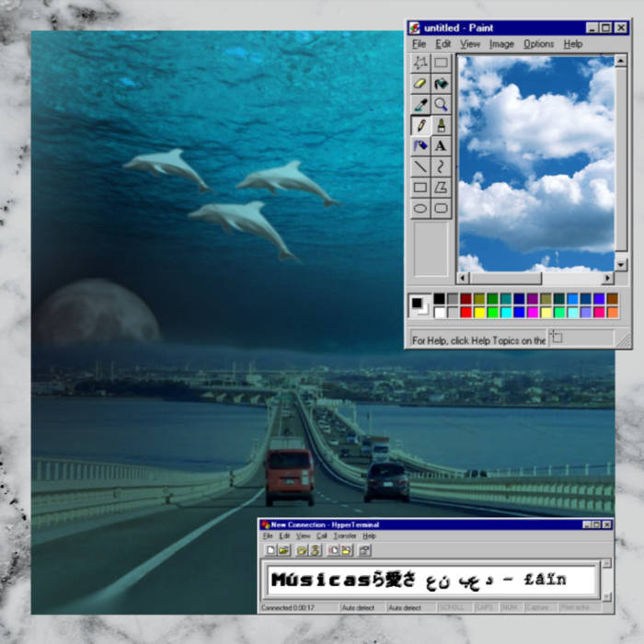The height and width of the screenshot is (644, 644).
Task: Select the Eraser tool in Paint
Action: [x=420, y=84]
